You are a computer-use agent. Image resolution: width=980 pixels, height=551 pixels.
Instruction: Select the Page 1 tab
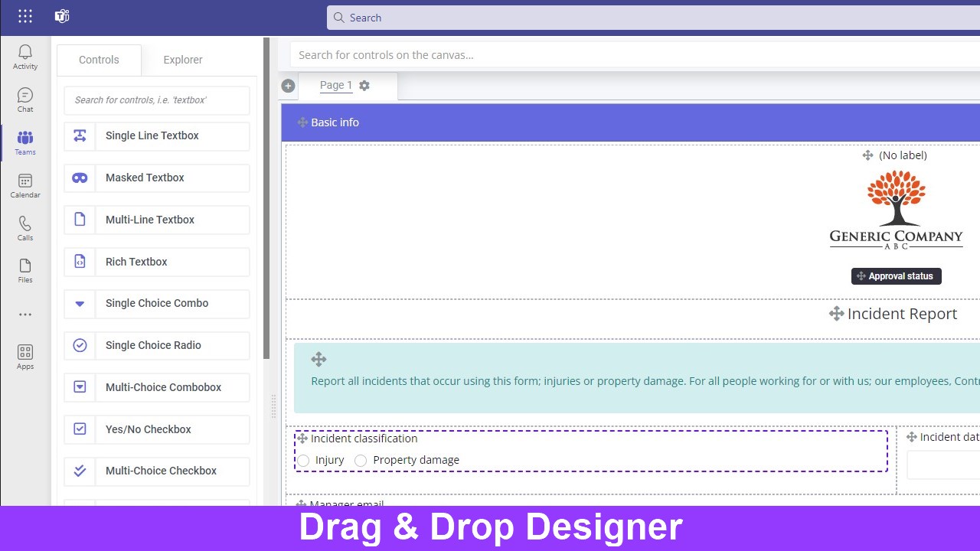coord(336,86)
